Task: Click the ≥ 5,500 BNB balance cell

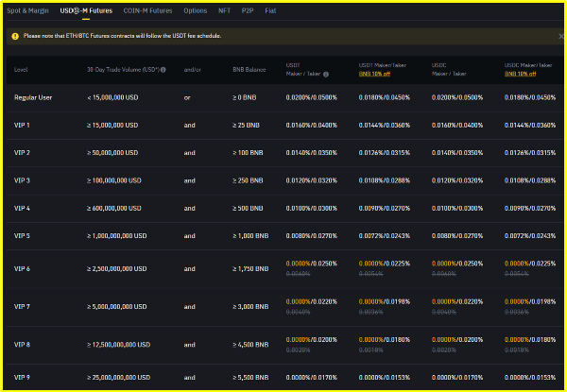Action: point(250,378)
